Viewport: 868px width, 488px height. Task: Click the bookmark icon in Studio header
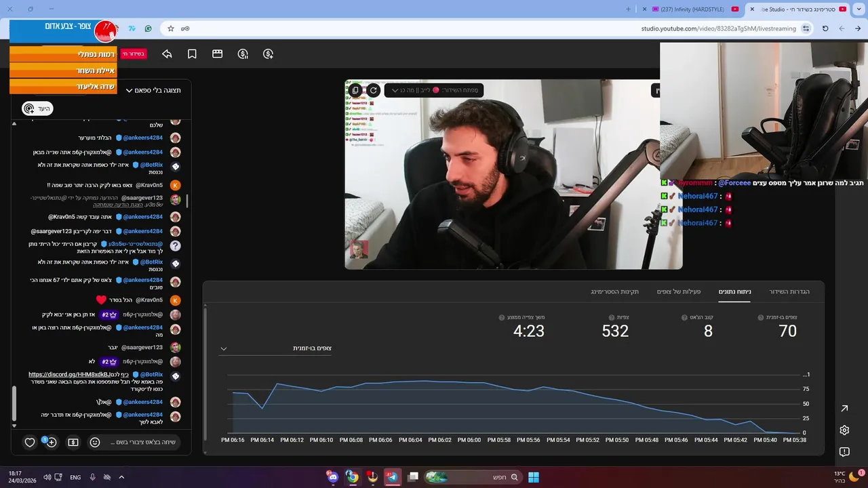(192, 54)
